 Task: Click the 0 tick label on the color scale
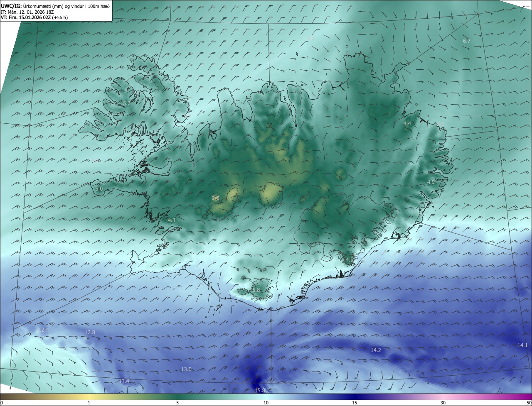click(x=2, y=403)
